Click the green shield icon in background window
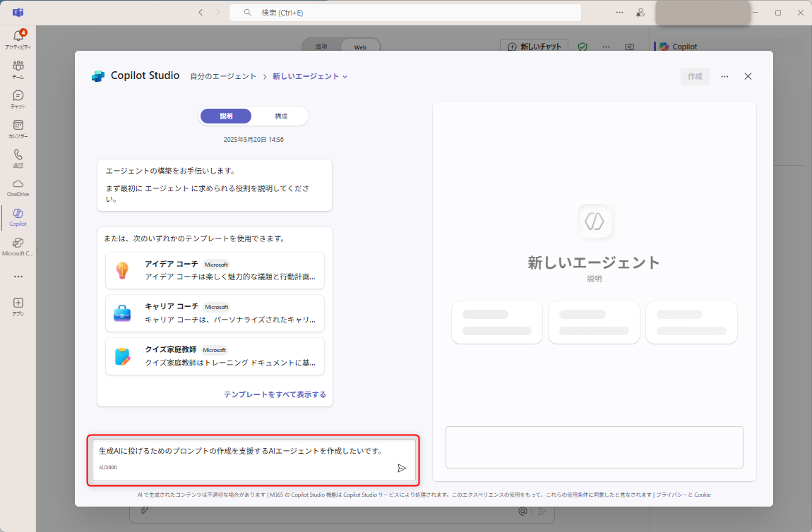The image size is (812, 532). click(583, 47)
